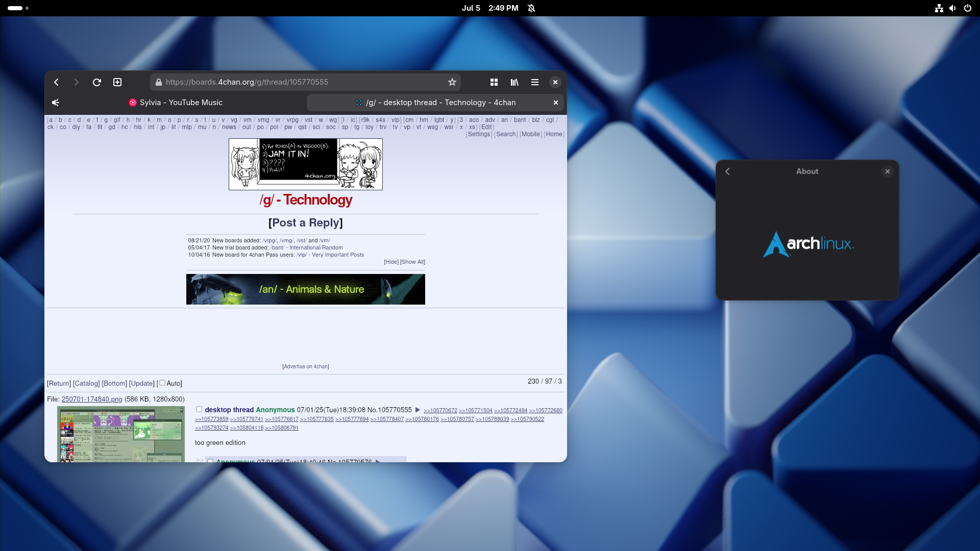Open the news board link
This screenshot has width=980, height=551.
tap(229, 127)
